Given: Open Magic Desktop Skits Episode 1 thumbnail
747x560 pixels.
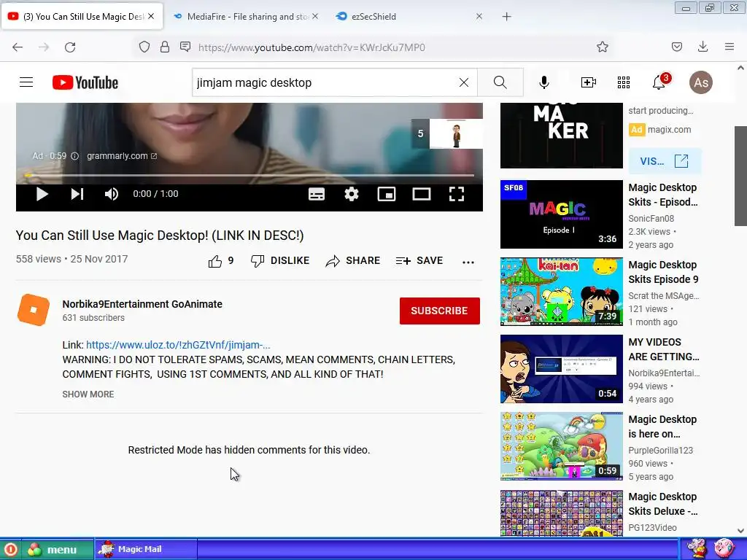Looking at the screenshot, I should click(561, 214).
